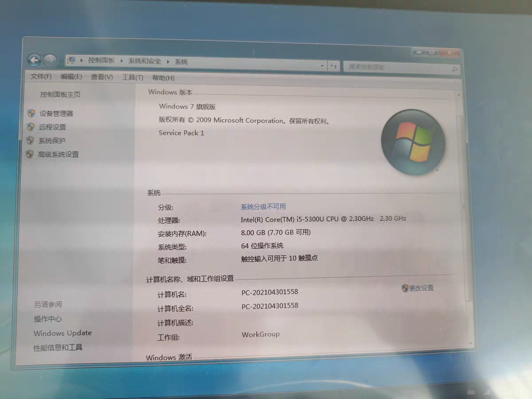Open 高级系统设置 from the sidebar
532x399 pixels.
58,155
